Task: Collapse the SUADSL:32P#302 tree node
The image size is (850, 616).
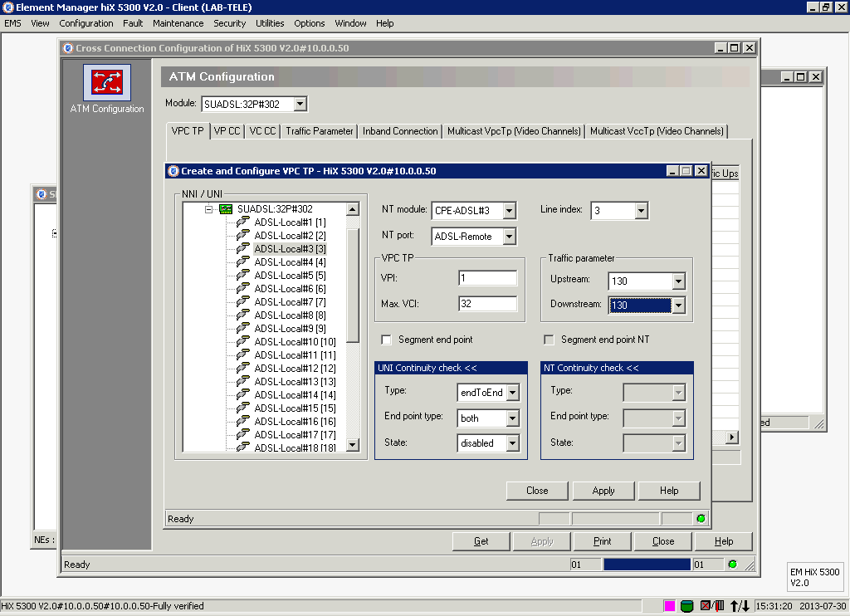Action: pos(208,209)
